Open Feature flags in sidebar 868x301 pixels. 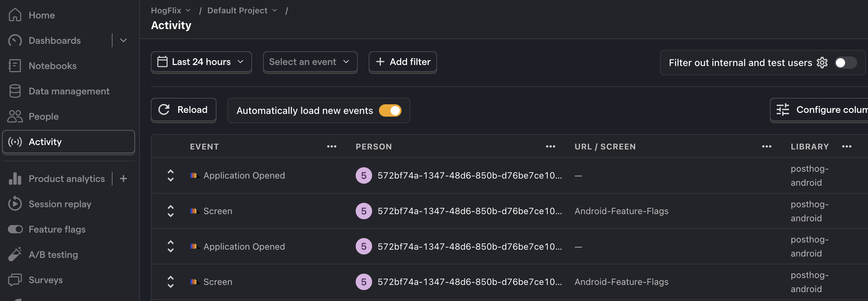pos(57,229)
